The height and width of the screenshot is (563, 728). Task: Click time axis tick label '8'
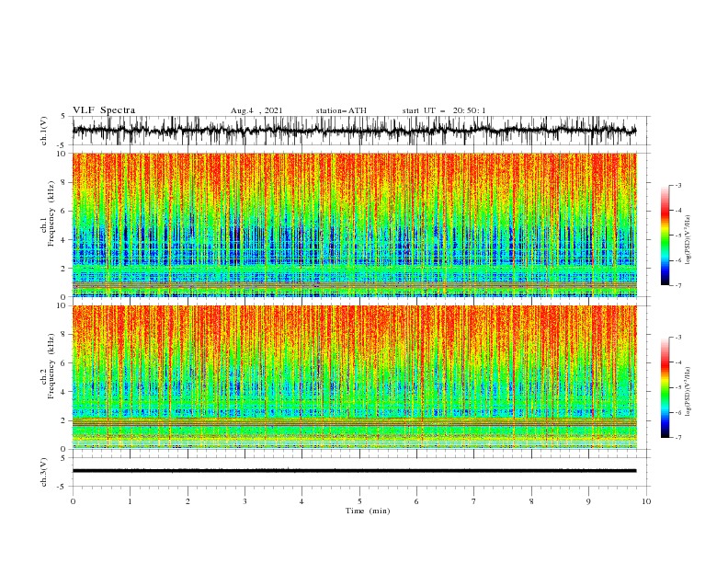pyautogui.click(x=531, y=501)
